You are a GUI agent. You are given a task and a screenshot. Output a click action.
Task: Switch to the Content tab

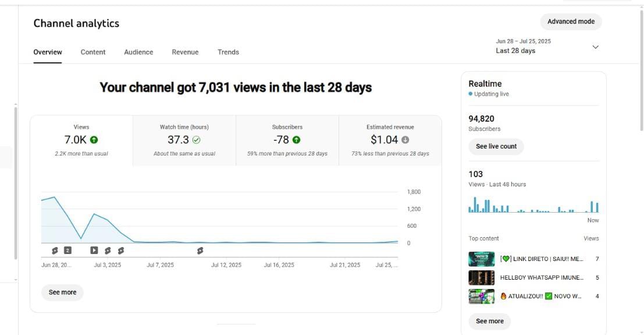[93, 52]
